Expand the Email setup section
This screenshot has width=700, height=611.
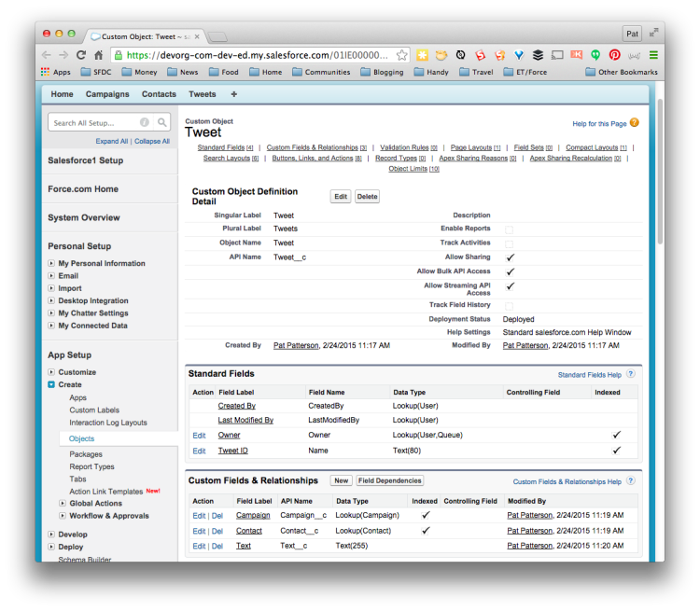point(51,276)
